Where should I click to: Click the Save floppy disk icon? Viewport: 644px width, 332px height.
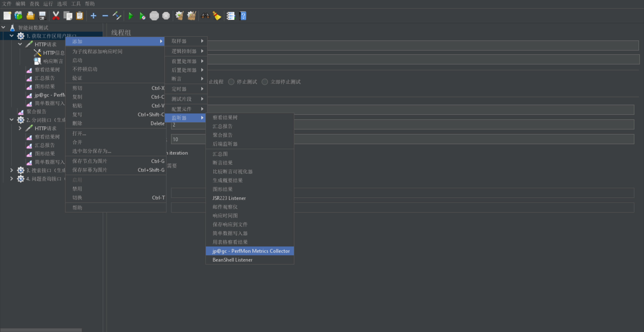point(42,16)
